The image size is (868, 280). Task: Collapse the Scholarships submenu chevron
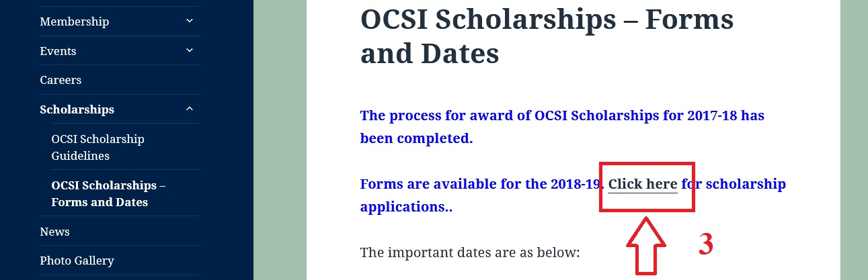tap(190, 109)
